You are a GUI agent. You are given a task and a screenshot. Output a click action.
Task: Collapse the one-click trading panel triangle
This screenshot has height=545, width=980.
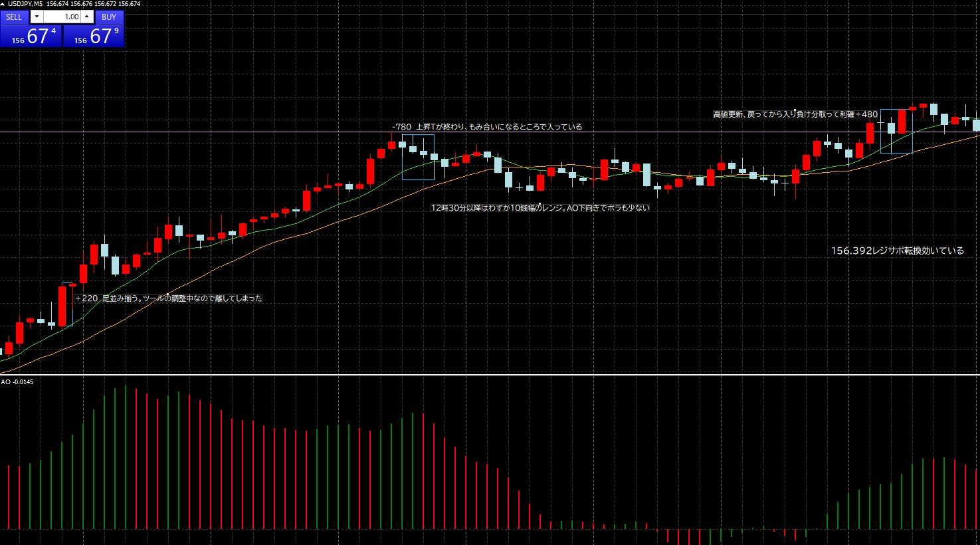tap(3, 4)
